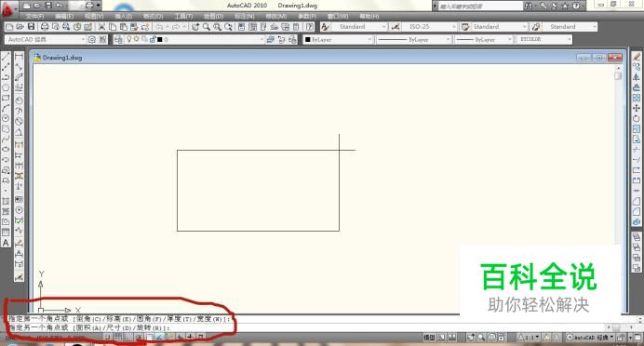Viewport: 644px width, 346px height.
Task: Click the binoculars search icon in title bar
Action: 529,6
